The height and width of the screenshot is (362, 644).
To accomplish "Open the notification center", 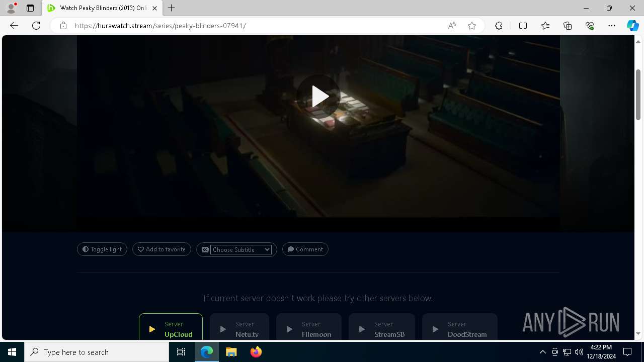I will (x=627, y=352).
